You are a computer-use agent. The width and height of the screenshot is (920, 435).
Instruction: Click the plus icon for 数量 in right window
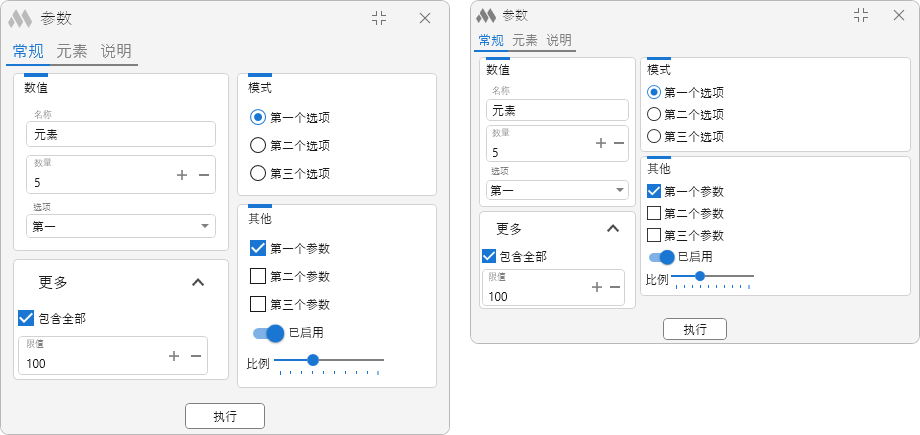pyautogui.click(x=601, y=143)
